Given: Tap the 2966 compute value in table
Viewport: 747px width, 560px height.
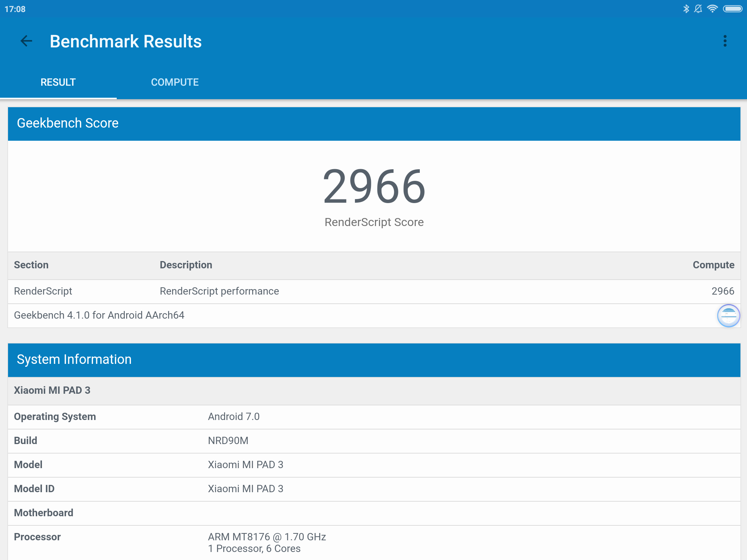Looking at the screenshot, I should [x=723, y=291].
